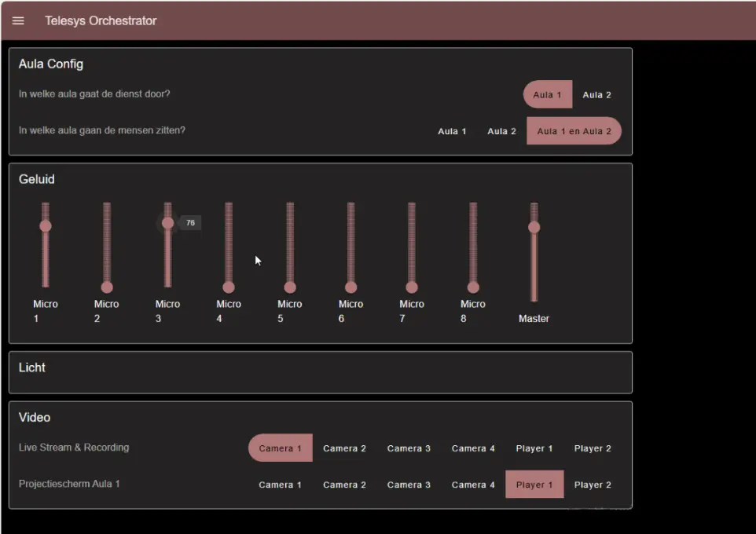The width and height of the screenshot is (756, 534).
Task: Click the Micro 2 slider knob
Action: (x=107, y=287)
